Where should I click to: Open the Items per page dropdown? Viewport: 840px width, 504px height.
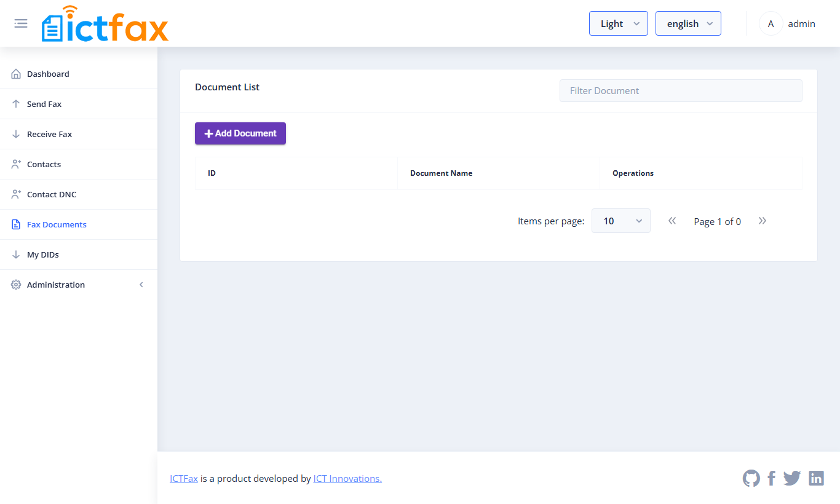[x=621, y=221]
